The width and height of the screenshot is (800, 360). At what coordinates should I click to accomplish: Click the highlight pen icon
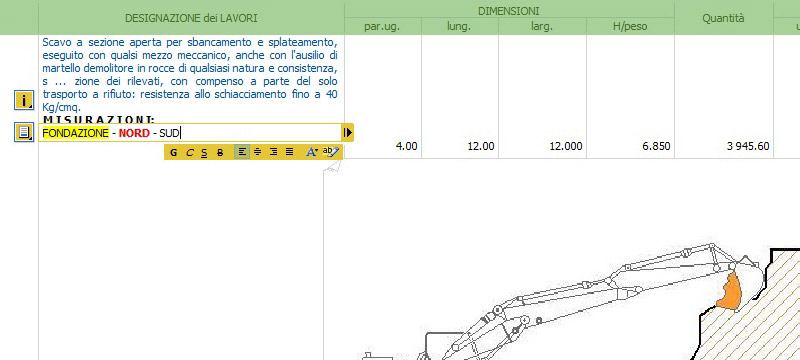tap(332, 152)
